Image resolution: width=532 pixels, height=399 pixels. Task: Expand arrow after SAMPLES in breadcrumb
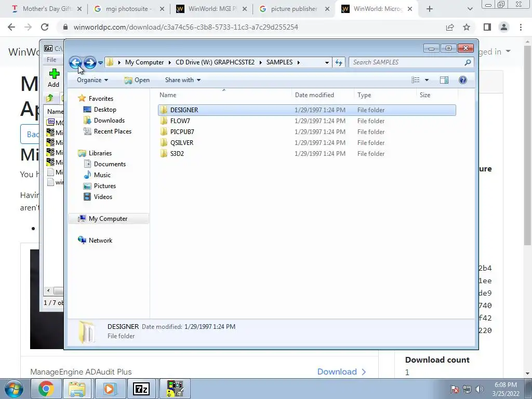coord(299,62)
